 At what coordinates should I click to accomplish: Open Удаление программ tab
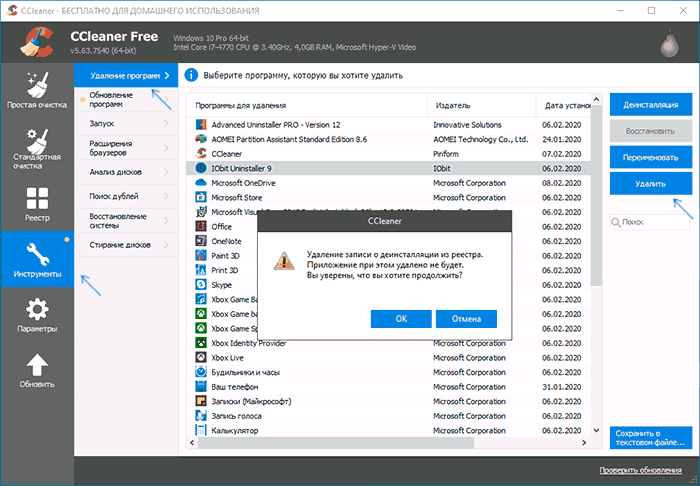tap(126, 75)
